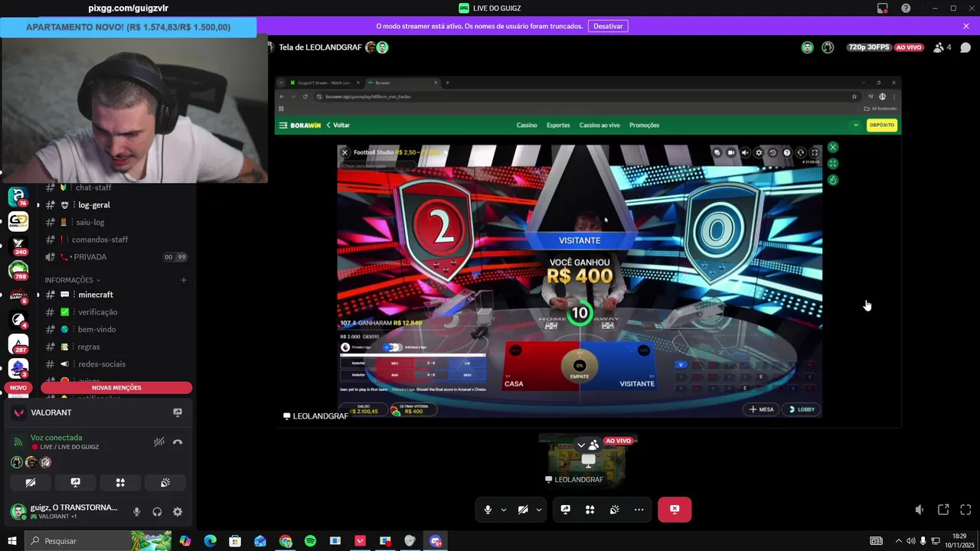Open the Discord help icon
980x551 pixels.
906,8
